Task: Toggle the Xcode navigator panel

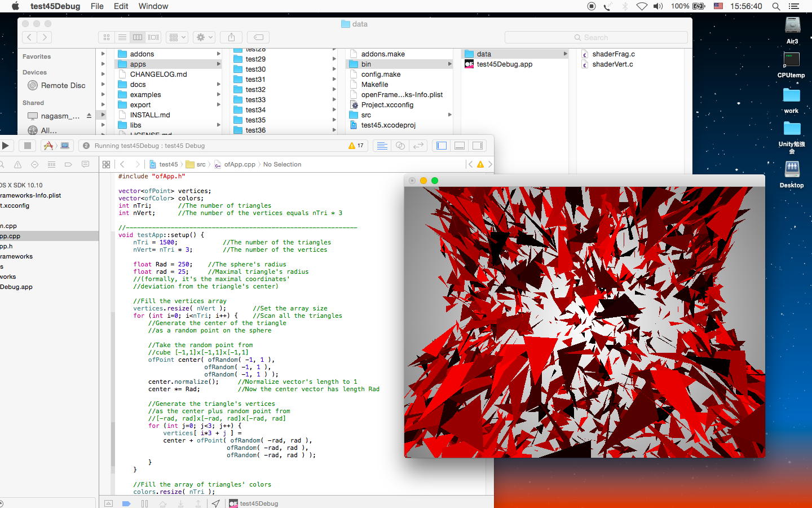Action: point(442,146)
